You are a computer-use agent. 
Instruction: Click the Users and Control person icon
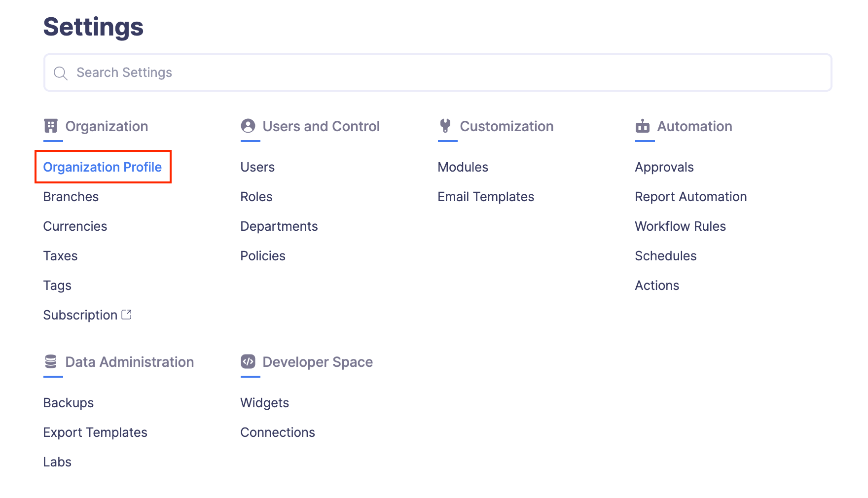(x=248, y=126)
